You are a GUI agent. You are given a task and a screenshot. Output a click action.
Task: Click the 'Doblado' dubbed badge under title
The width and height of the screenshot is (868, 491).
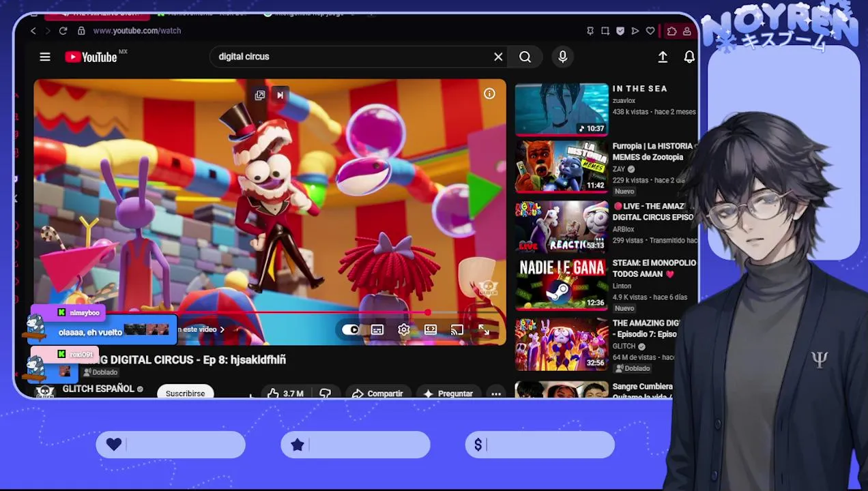[x=100, y=372]
